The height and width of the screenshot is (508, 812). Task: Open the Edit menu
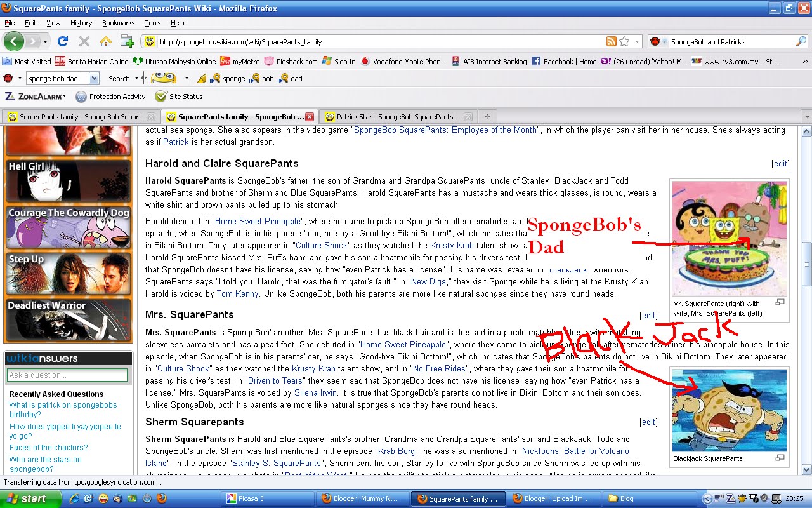[x=30, y=23]
